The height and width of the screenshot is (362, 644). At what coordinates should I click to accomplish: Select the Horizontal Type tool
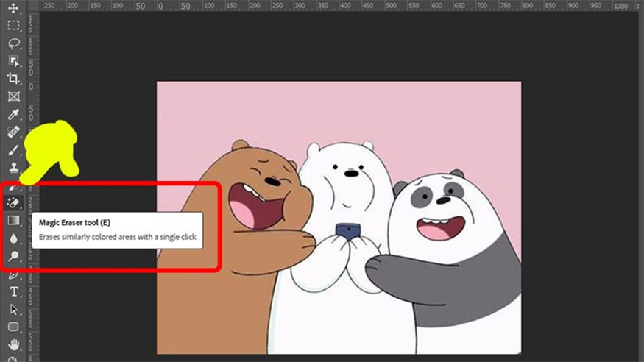point(13,292)
